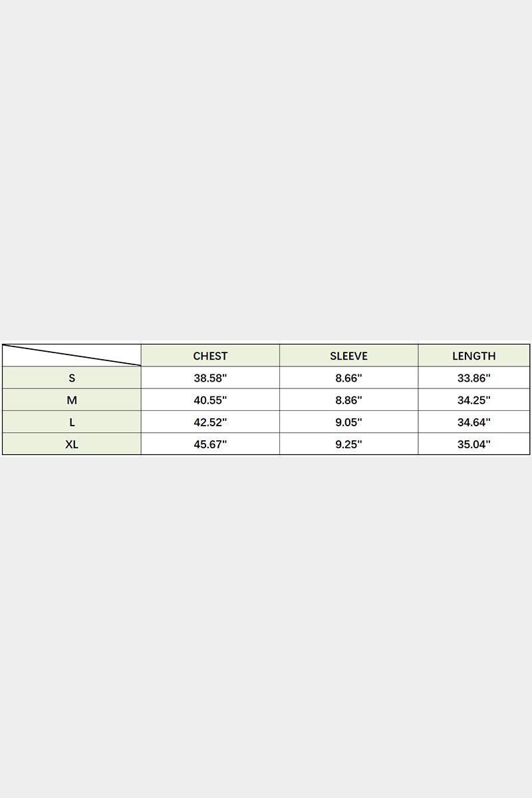
Task: Select the 9.25" sleeve cell
Action: click(348, 444)
